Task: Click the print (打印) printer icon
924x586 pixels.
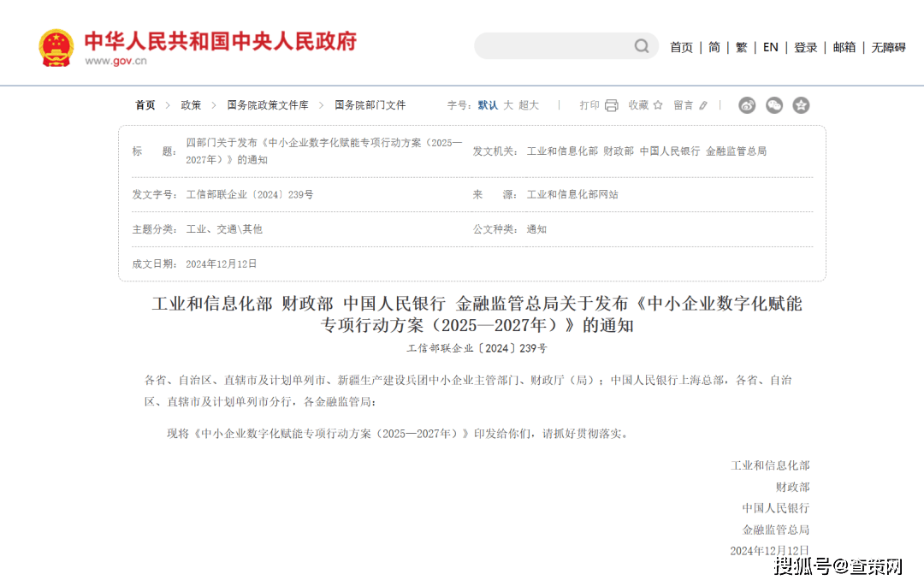Action: tap(612, 105)
